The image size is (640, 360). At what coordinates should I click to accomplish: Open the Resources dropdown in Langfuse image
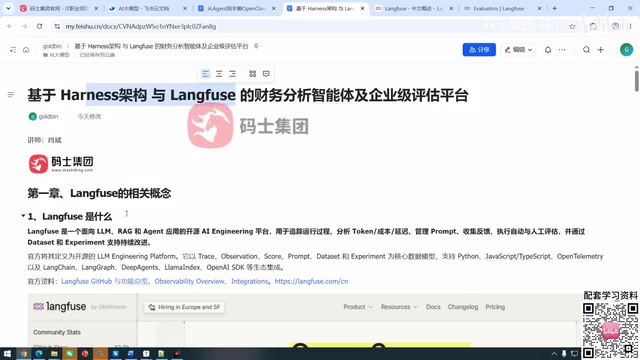[x=399, y=307]
